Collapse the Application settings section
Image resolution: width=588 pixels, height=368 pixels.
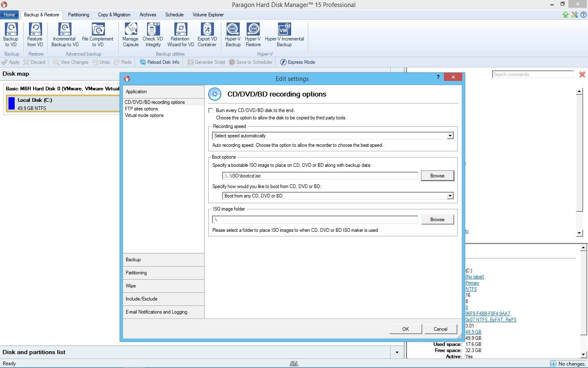click(163, 92)
